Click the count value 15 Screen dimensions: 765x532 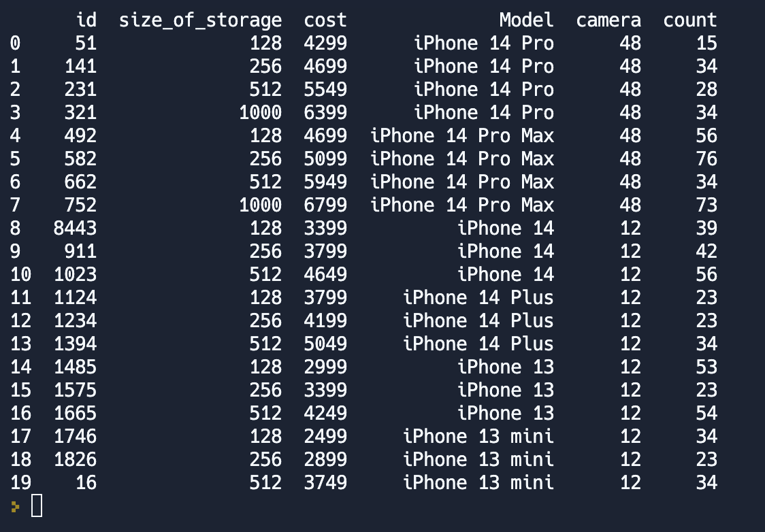pyautogui.click(x=706, y=44)
